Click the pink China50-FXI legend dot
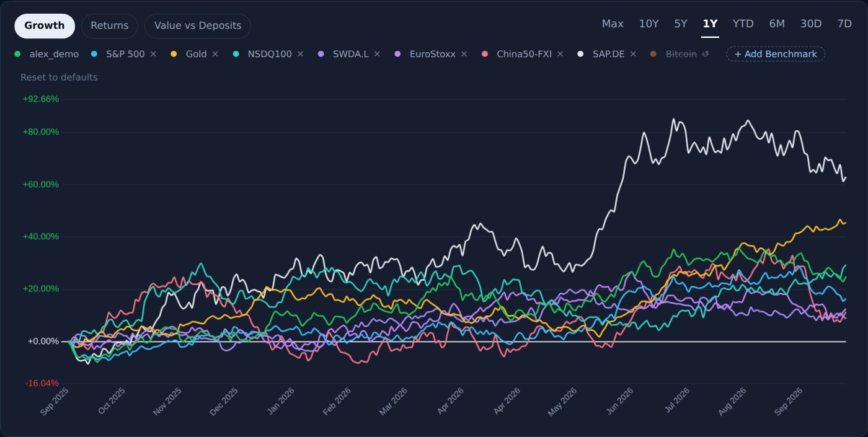868x437 pixels. click(x=485, y=54)
